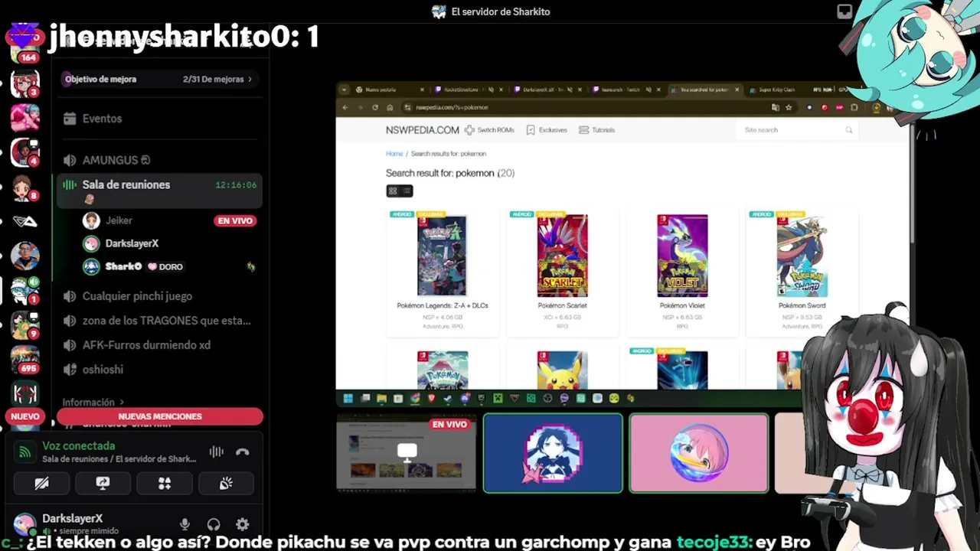This screenshot has height=551, width=980.
Task: Switch results to grid view
Action: 393,191
